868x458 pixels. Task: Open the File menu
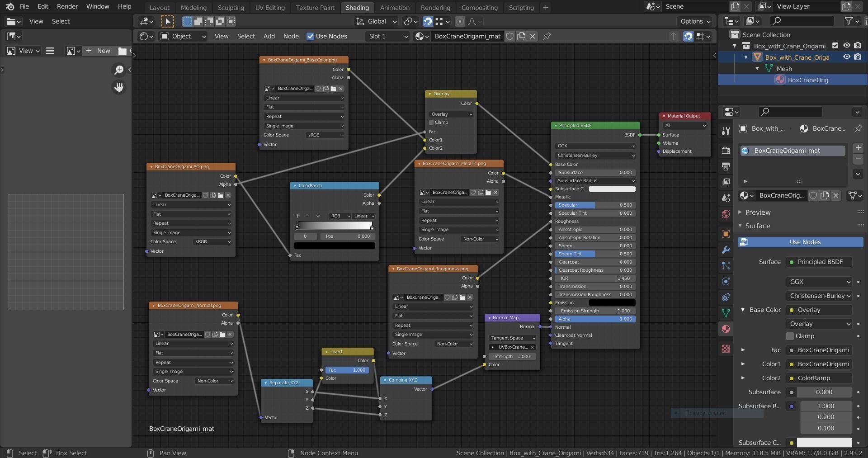(24, 6)
